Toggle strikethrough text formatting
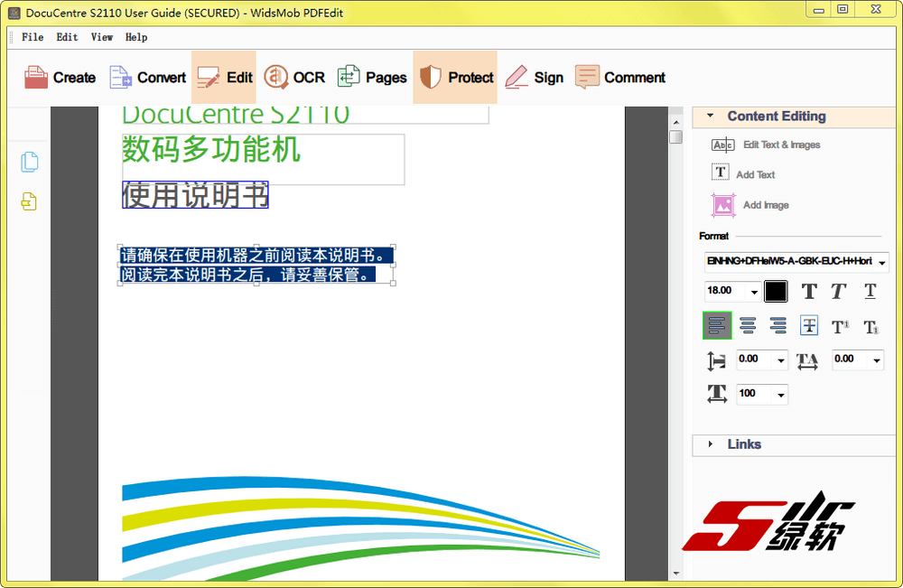This screenshot has width=903, height=588. pyautogui.click(x=809, y=326)
